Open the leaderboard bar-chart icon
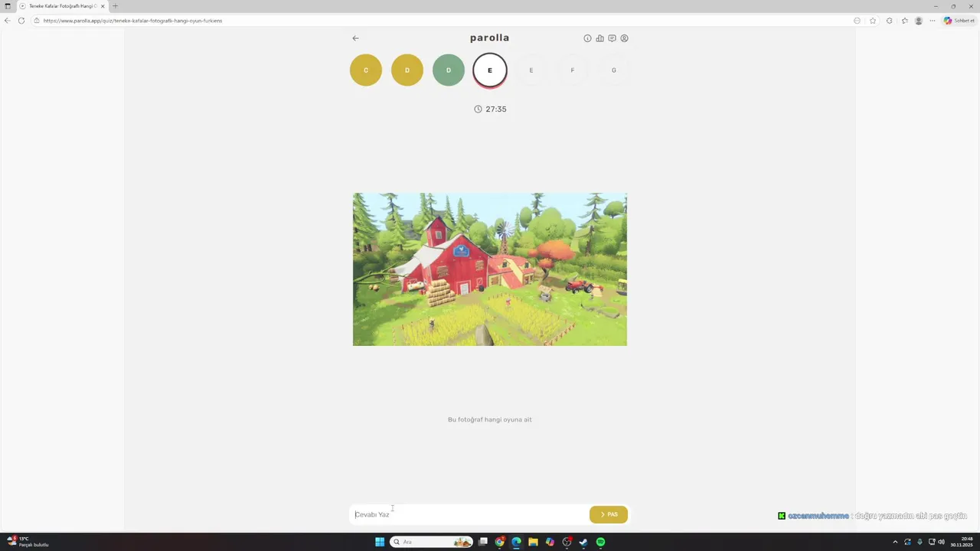 [600, 38]
